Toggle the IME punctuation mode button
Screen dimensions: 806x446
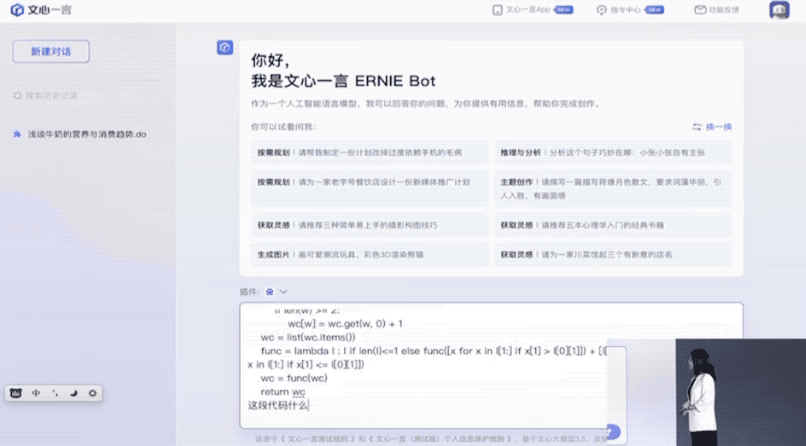(55, 393)
